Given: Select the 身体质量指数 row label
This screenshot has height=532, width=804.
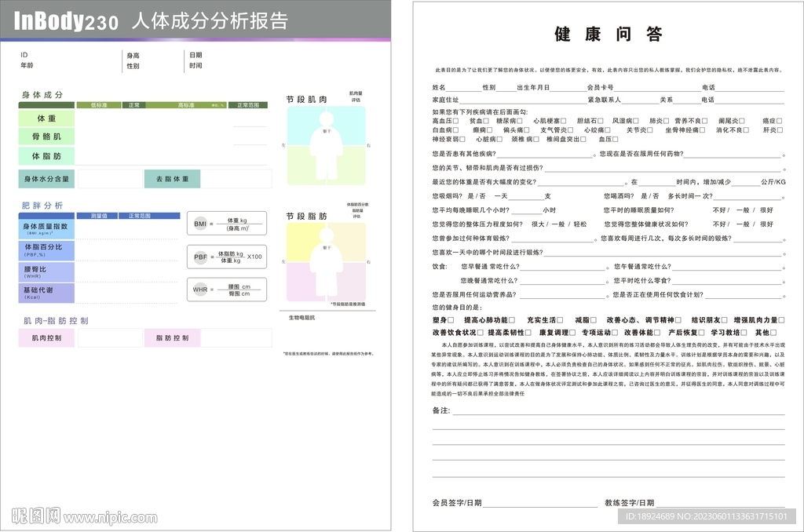Looking at the screenshot, I should click(x=46, y=228).
